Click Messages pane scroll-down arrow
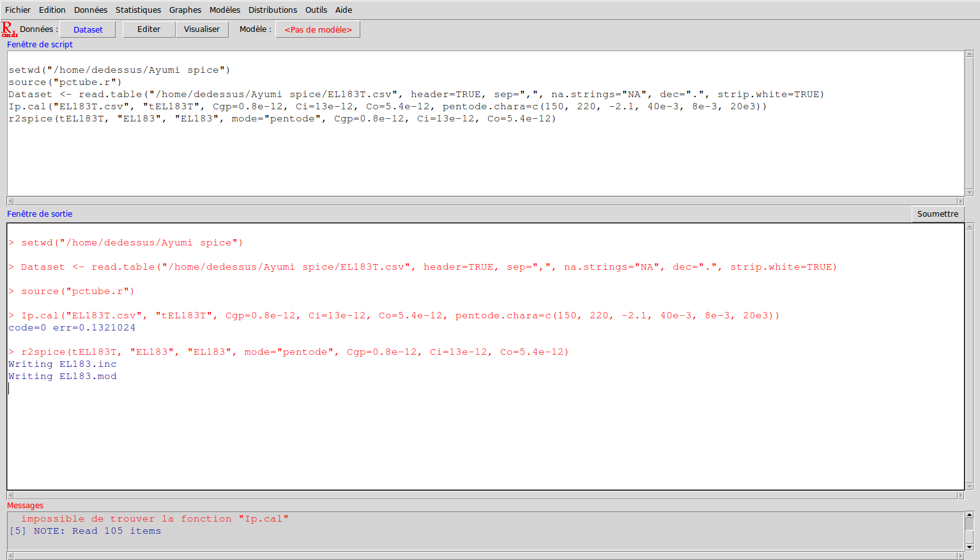 969,547
